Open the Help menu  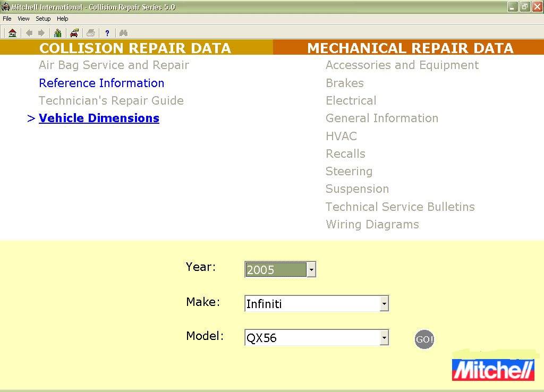63,19
